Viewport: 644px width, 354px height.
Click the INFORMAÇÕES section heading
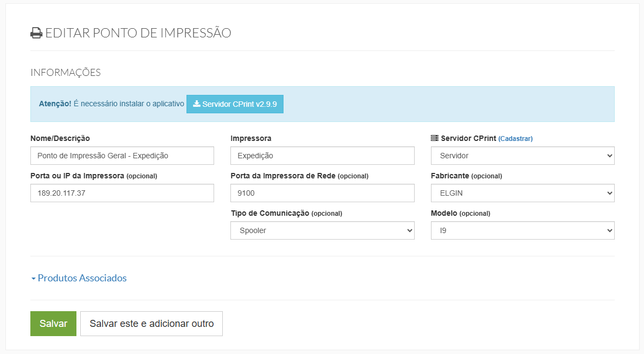[x=66, y=72]
